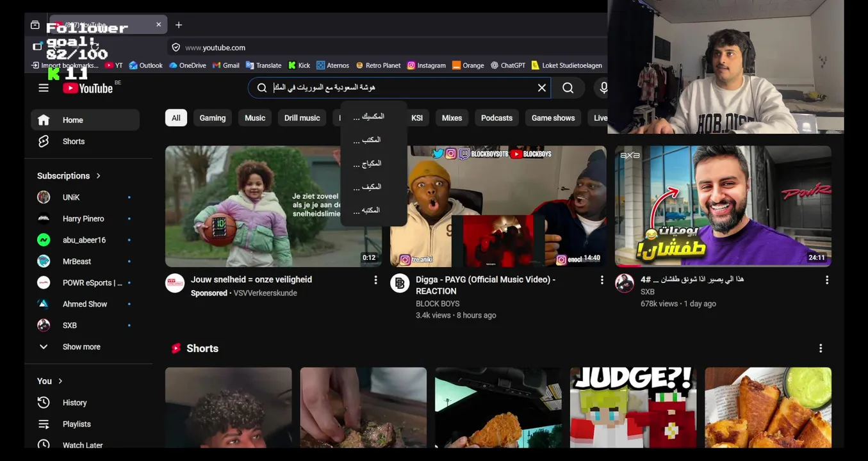Select the Gaming filter chip
Screen dimensions: 868x461
coord(213,118)
